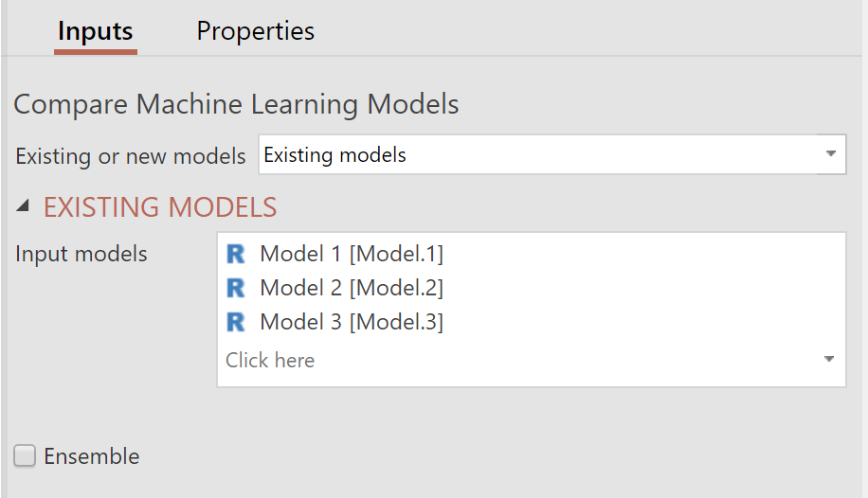Select Model 2 [Model.2] entry

(352, 288)
